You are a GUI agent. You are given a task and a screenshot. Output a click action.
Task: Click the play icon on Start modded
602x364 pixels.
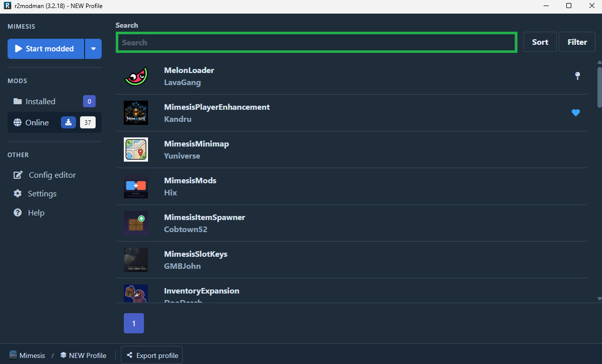[x=19, y=49]
